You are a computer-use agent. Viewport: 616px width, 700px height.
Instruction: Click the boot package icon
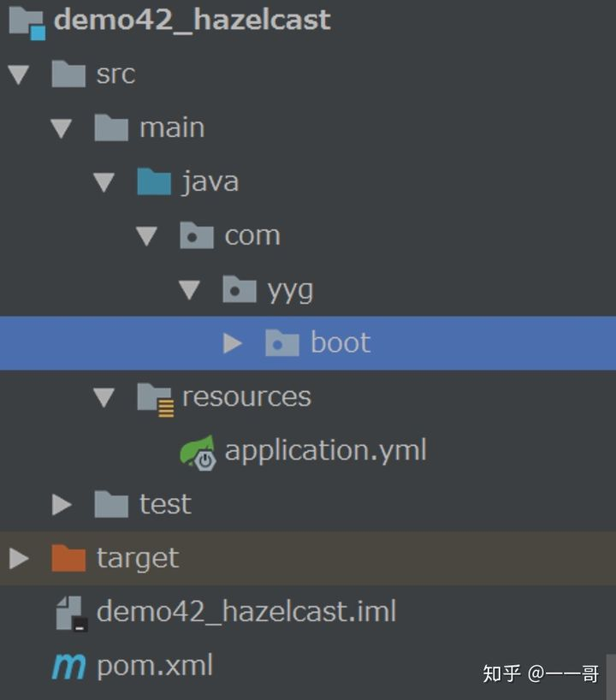[x=282, y=343]
